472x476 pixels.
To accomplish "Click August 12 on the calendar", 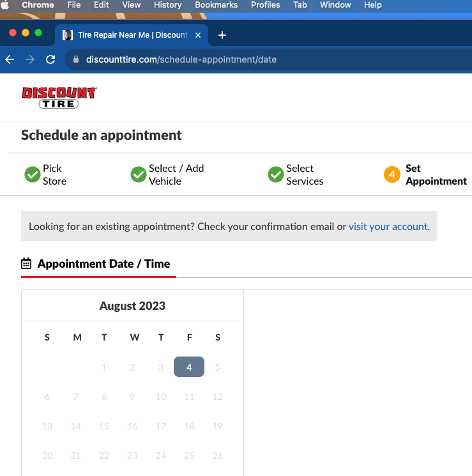I will point(218,397).
